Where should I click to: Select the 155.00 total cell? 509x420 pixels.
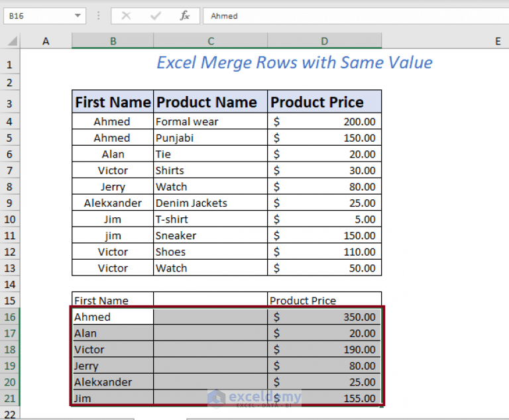[x=325, y=398]
